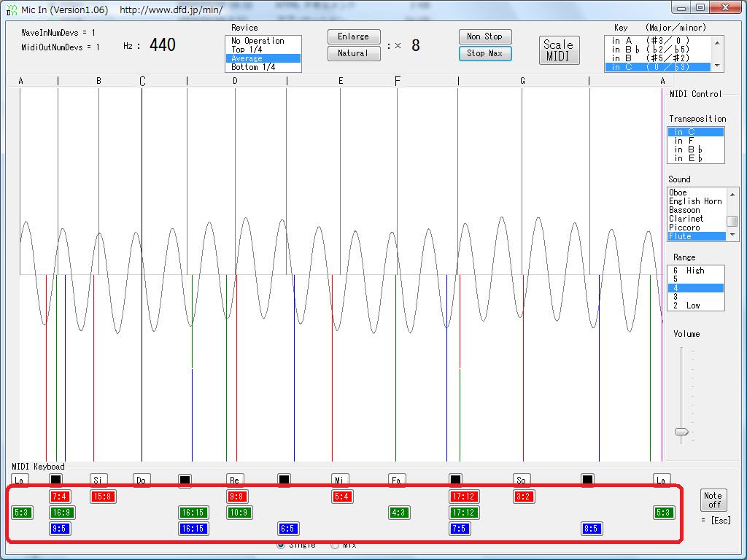This screenshot has height=560, width=747.
Task: Select Bassoon in Sound list
Action: click(697, 210)
